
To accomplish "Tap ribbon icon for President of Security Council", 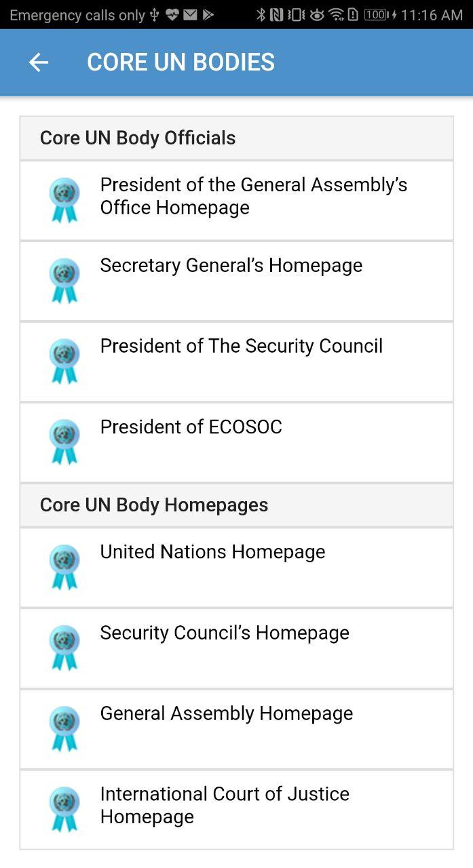I will point(64,361).
